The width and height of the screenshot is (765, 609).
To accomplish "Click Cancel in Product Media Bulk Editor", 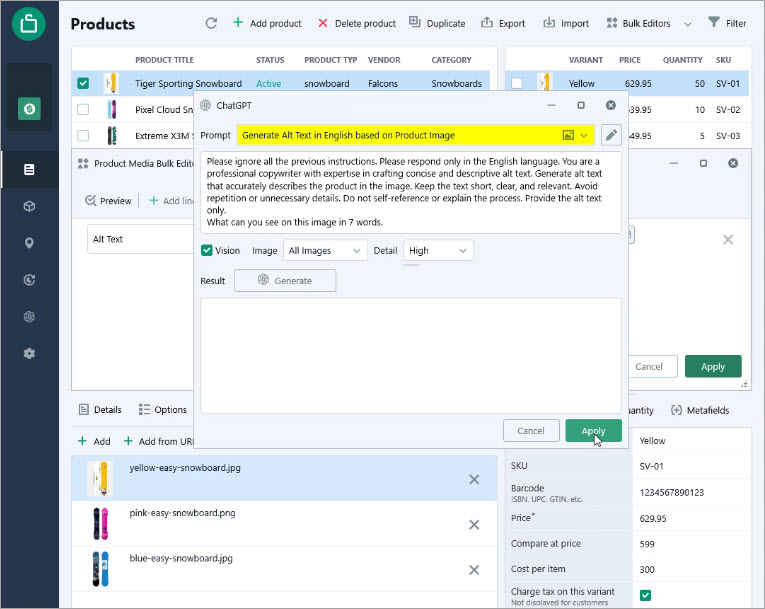I will click(649, 366).
